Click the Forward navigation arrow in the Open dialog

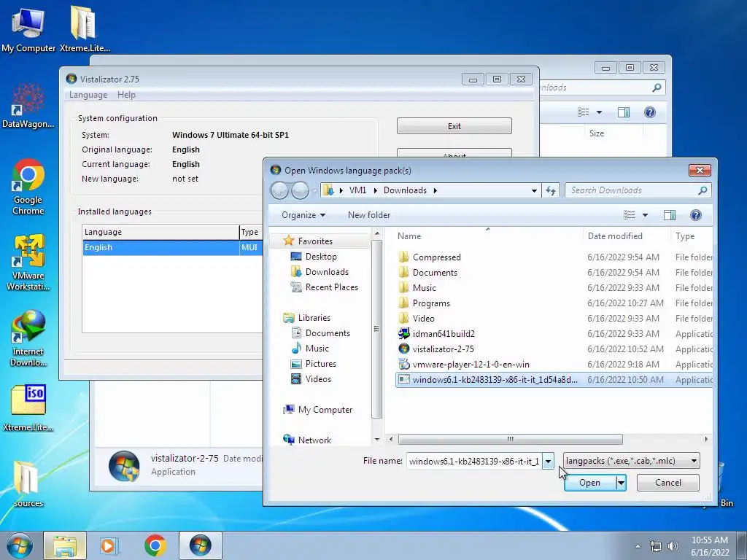point(300,190)
